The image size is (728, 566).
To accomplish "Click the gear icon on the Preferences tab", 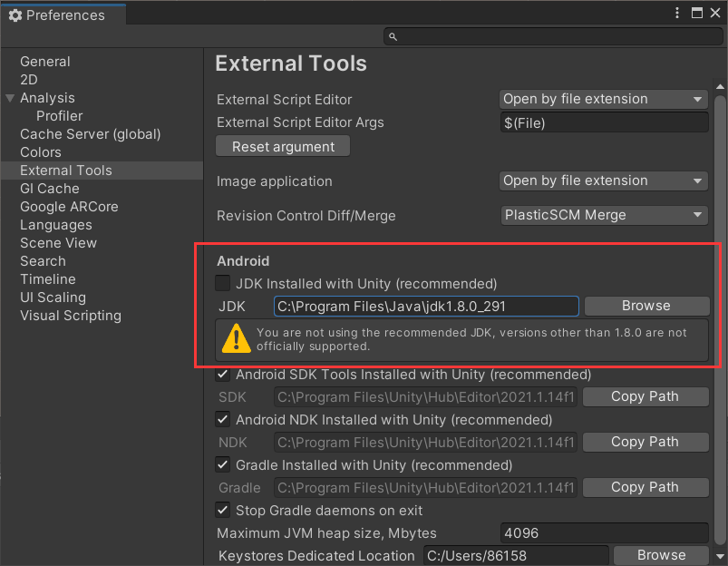I will pos(15,15).
